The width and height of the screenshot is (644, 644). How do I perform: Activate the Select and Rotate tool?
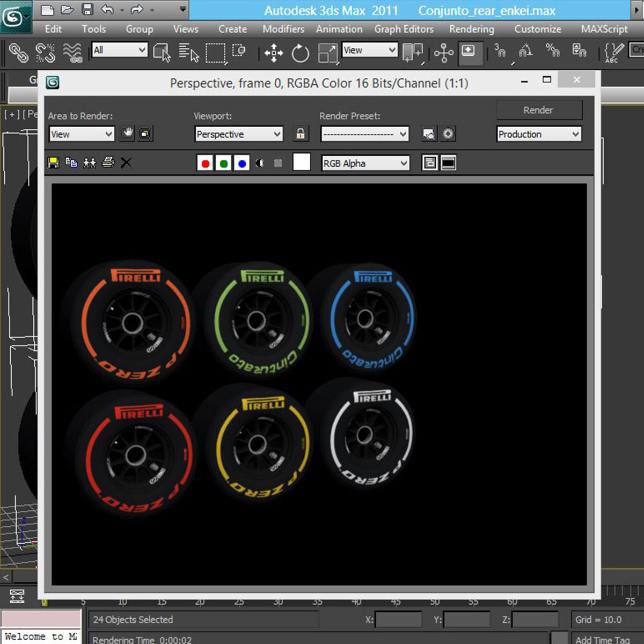(x=301, y=53)
